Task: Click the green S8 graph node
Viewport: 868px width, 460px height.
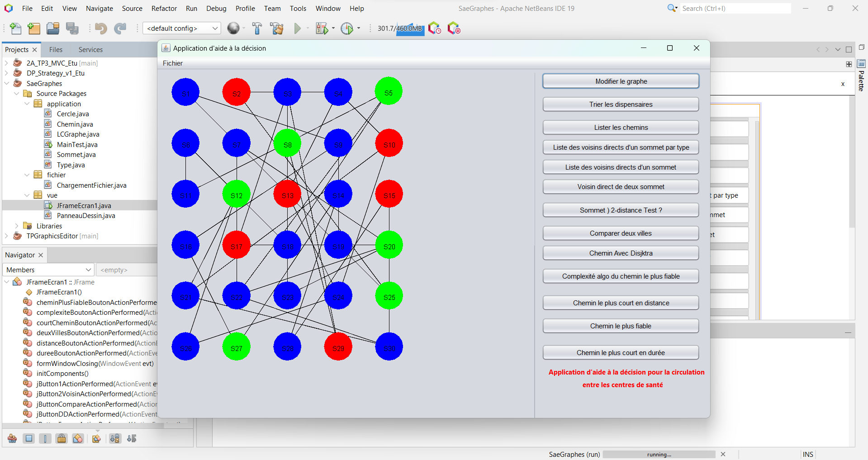Action: (287, 143)
